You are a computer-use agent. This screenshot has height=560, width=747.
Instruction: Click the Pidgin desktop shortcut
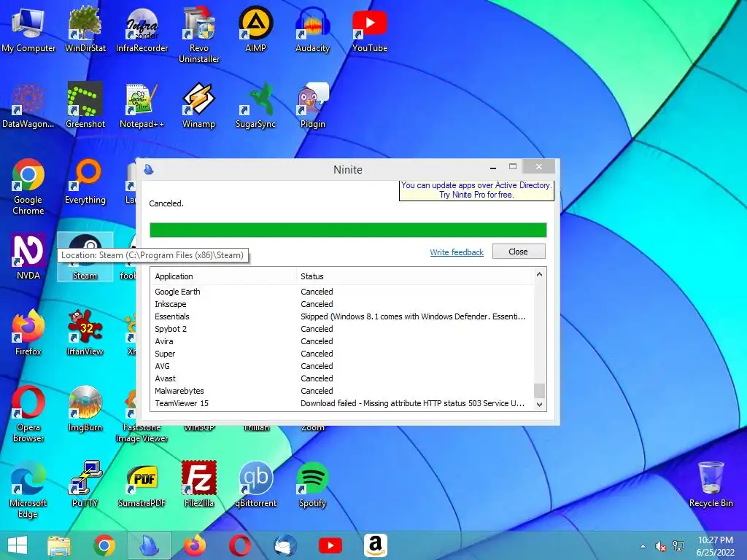[x=312, y=106]
